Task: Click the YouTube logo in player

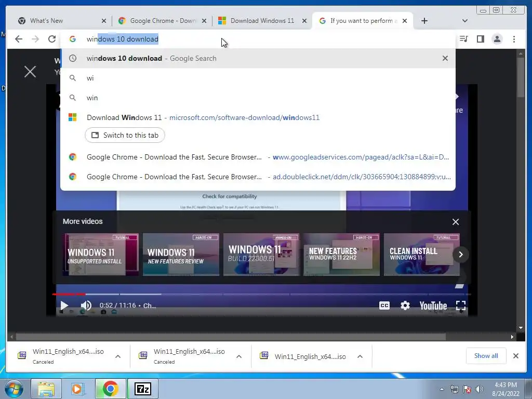Action: coord(433,305)
